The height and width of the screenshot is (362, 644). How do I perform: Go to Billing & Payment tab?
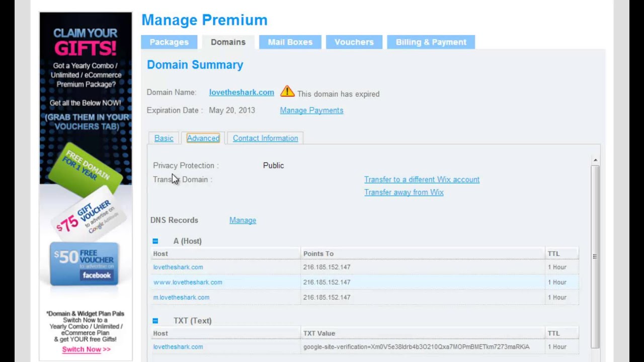click(431, 42)
